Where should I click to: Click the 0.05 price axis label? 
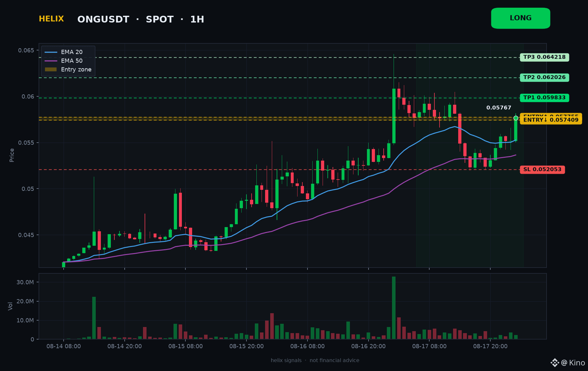point(28,189)
